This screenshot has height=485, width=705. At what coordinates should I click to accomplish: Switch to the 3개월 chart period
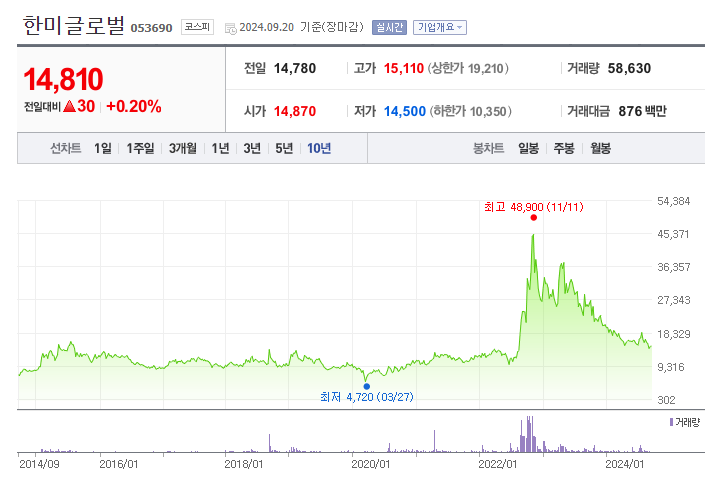pos(183,148)
